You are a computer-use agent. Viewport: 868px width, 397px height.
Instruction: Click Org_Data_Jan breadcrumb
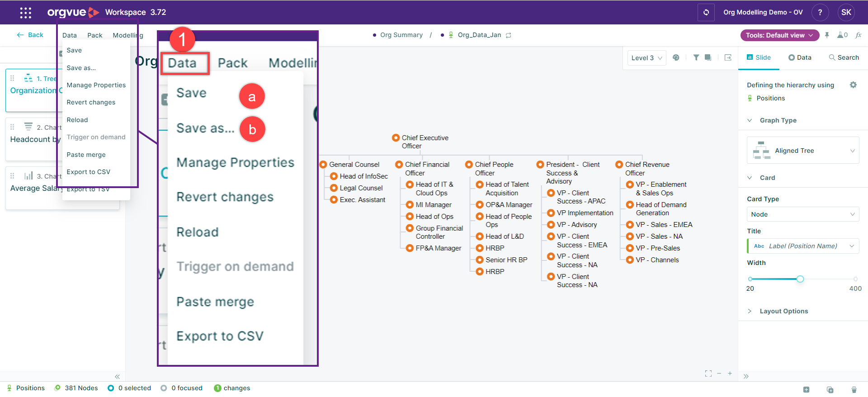tap(479, 35)
